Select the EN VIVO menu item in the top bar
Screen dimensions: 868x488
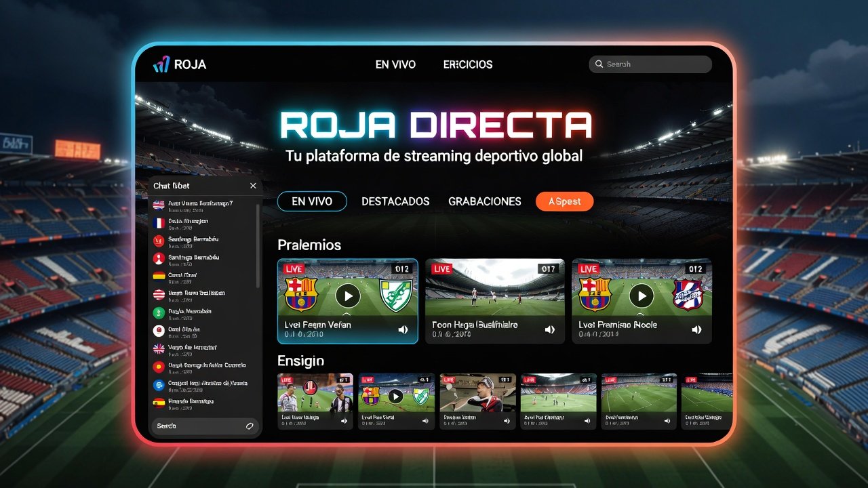point(396,64)
